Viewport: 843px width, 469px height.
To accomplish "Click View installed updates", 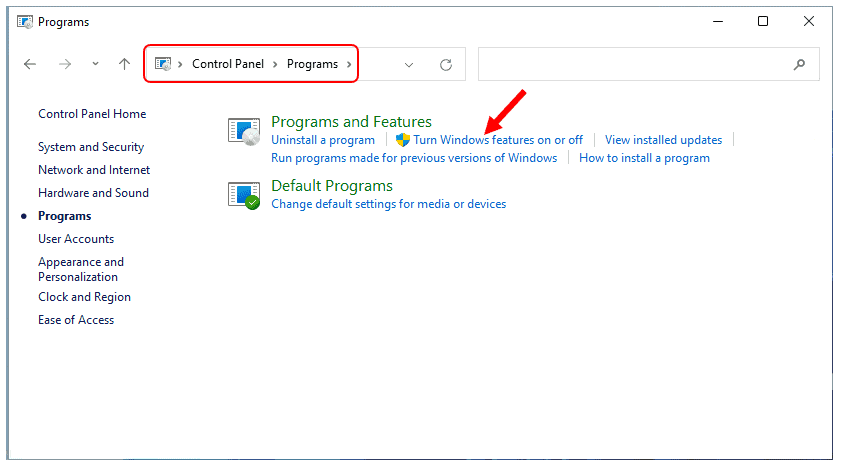I will (x=663, y=140).
